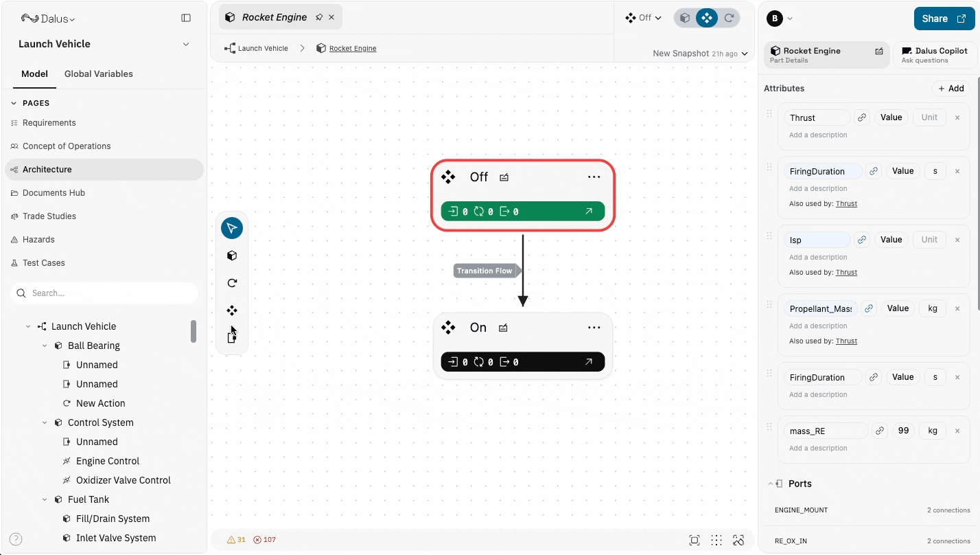
Task: Pick the part cube tool in canvas toolbar
Action: [232, 256]
